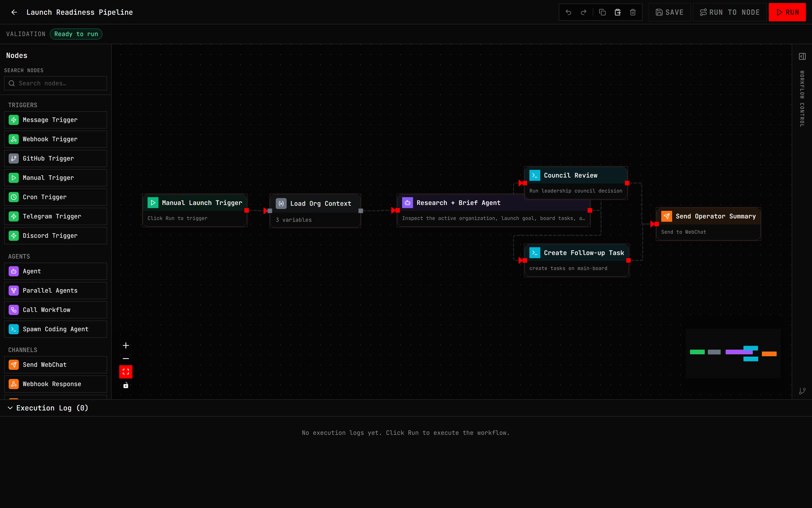Select the Manual Launch Trigger node
Screen dimensions: 812x508
tap(195, 210)
